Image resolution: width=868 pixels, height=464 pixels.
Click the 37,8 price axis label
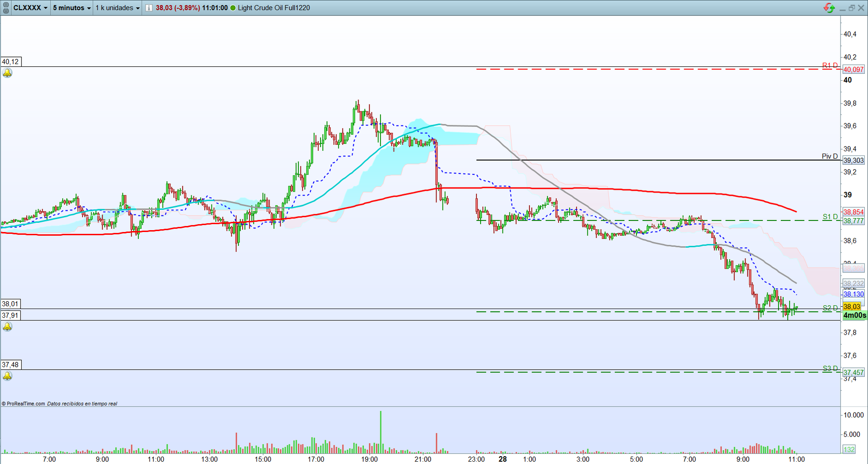(x=850, y=332)
